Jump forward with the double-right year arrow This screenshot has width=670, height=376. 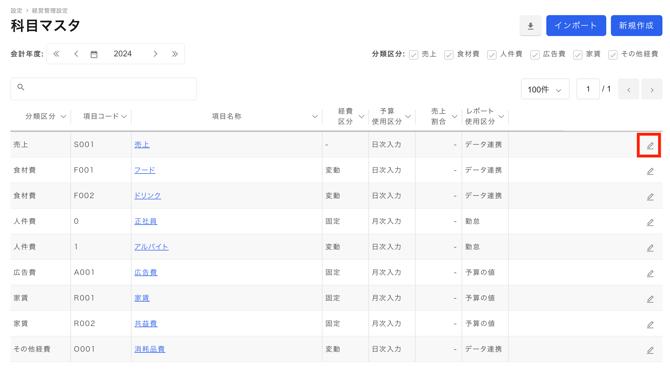click(x=175, y=54)
